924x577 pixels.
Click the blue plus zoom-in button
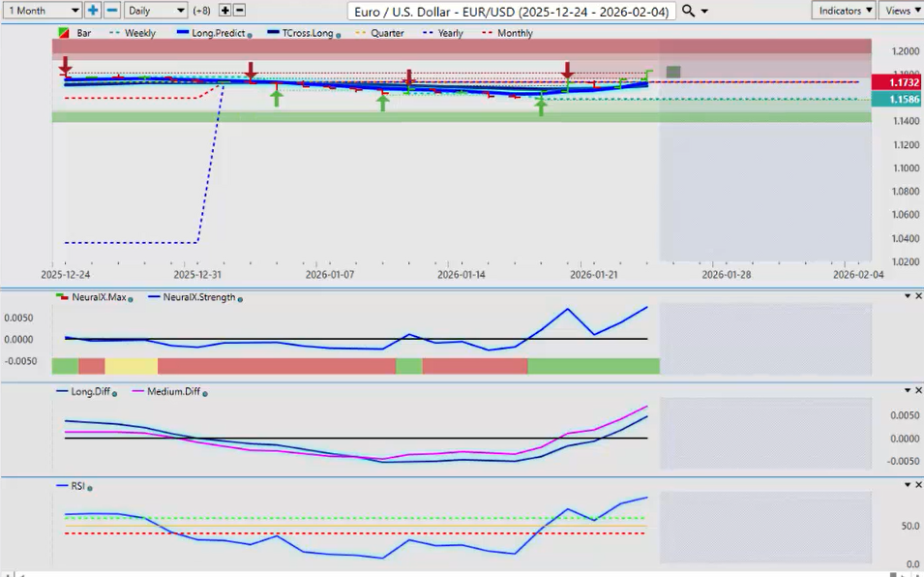[x=93, y=10]
